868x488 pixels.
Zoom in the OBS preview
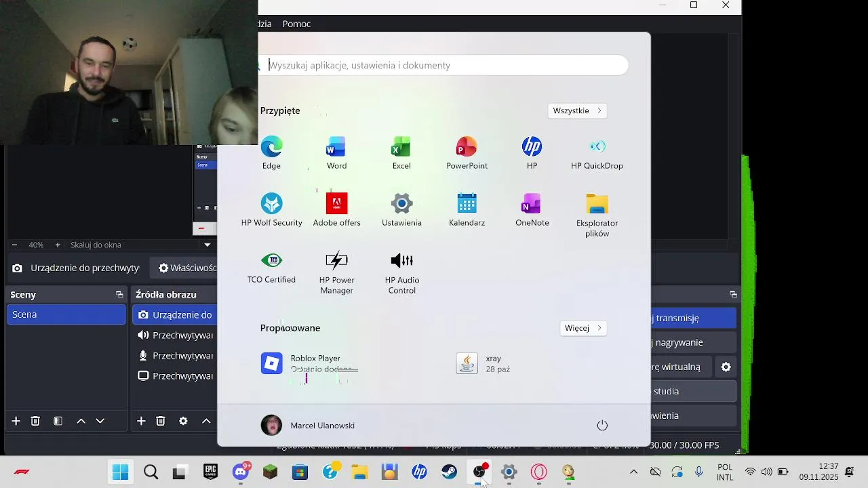pos(58,245)
